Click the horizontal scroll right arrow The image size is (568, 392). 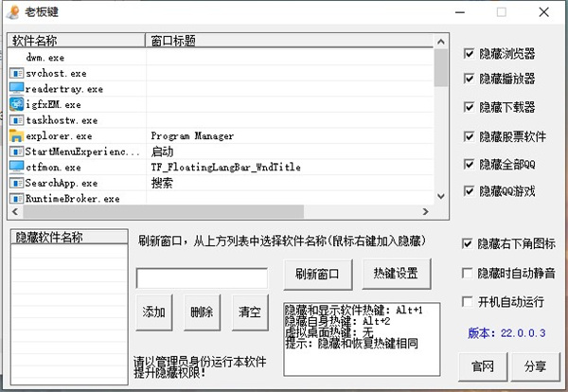tap(426, 211)
